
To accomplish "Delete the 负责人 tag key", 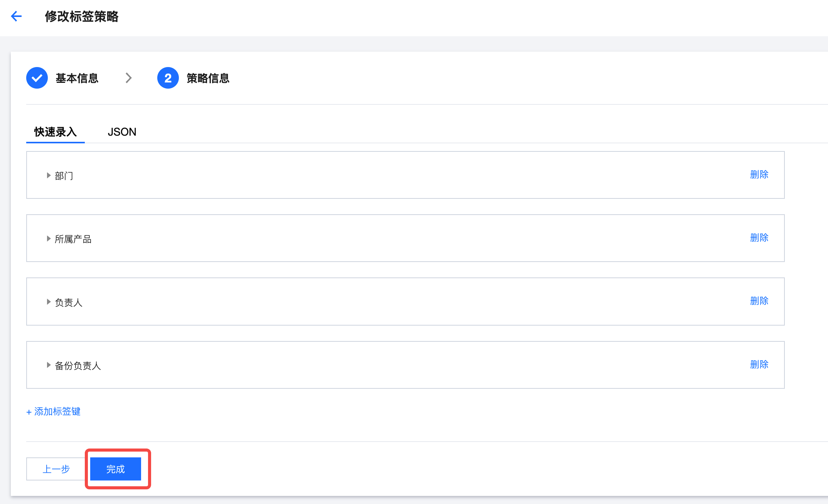I will coord(759,301).
